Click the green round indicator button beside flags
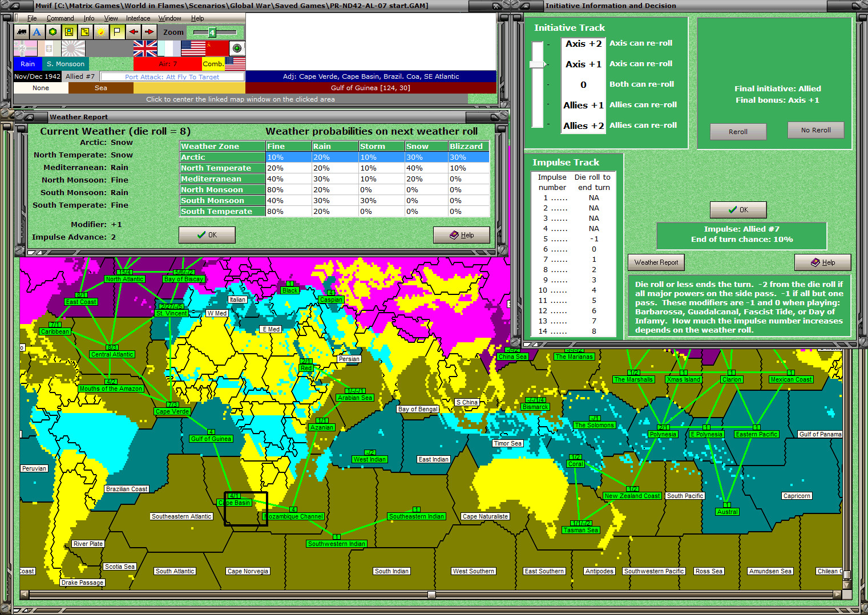This screenshot has height=615, width=868. click(237, 48)
